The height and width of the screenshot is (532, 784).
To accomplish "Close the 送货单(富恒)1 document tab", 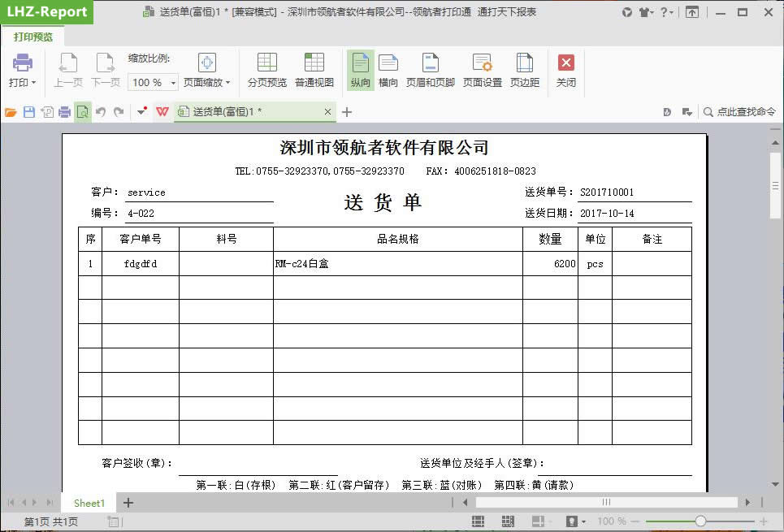I will tap(327, 112).
